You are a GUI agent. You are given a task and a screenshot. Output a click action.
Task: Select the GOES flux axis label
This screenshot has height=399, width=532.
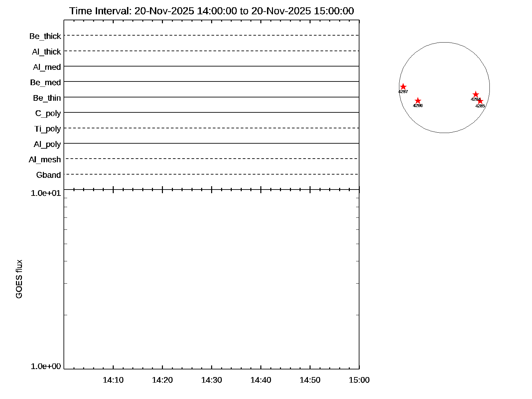19,279
